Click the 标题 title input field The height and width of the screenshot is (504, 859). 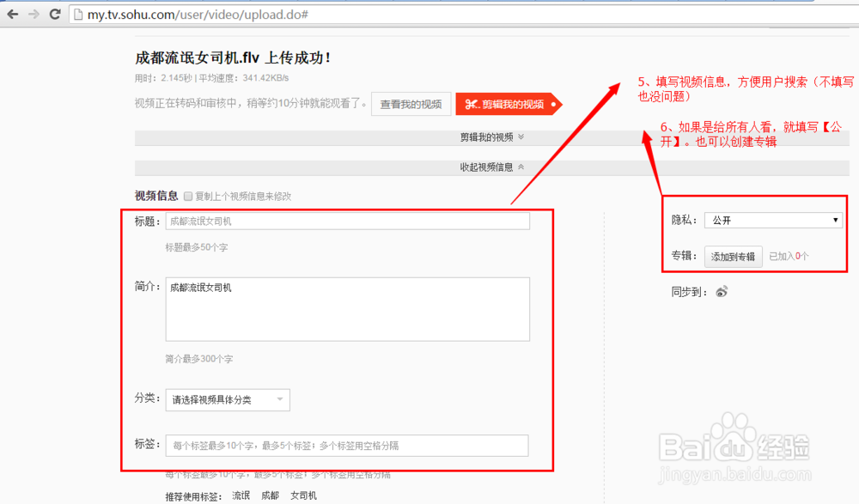(x=348, y=222)
